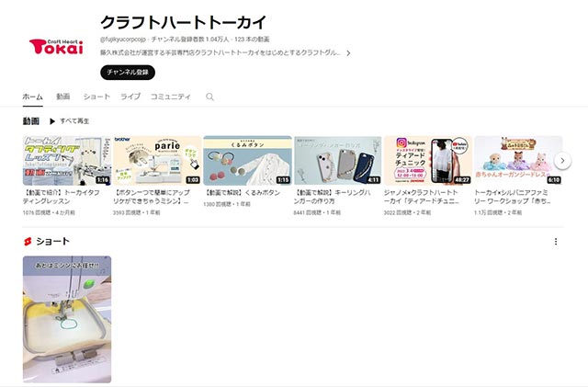Screen dimensions: 588x387
Task: Open the phone case key-ring hanger thumbnail
Action: pyautogui.click(x=338, y=161)
